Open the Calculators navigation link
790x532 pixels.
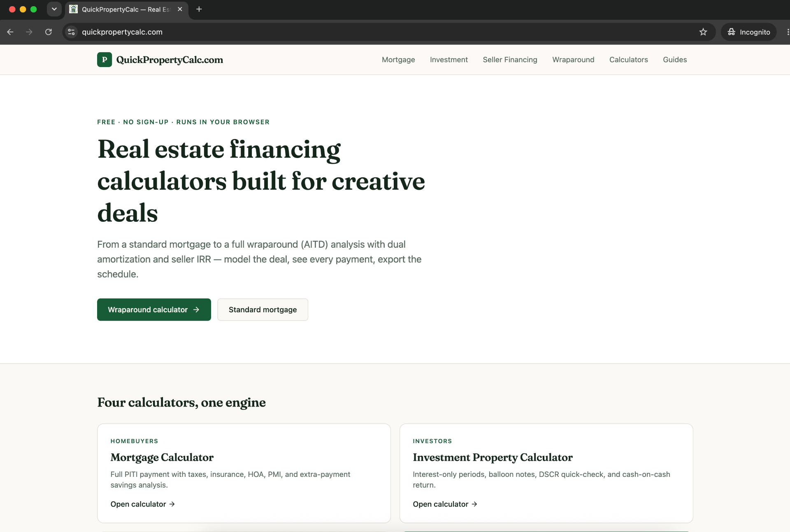click(x=628, y=60)
